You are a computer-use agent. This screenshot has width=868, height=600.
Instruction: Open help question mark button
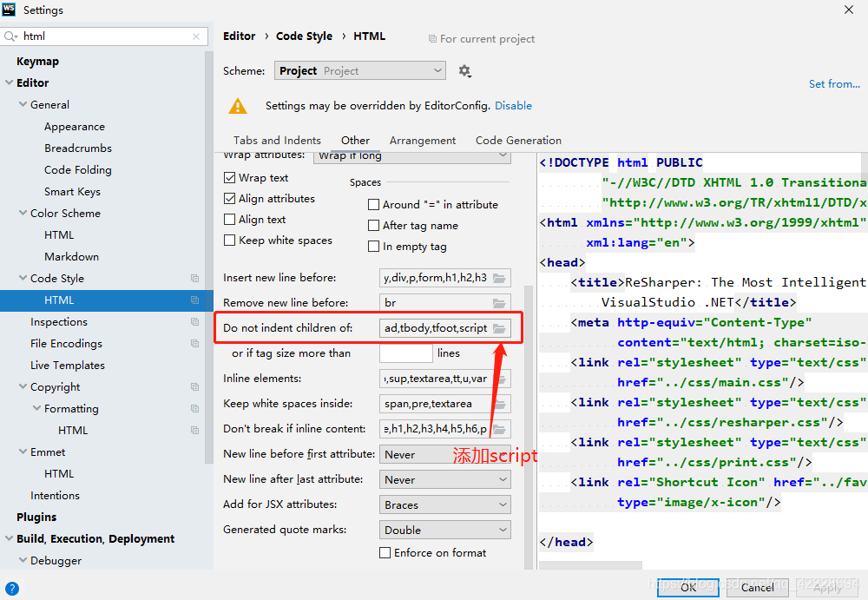click(11, 589)
